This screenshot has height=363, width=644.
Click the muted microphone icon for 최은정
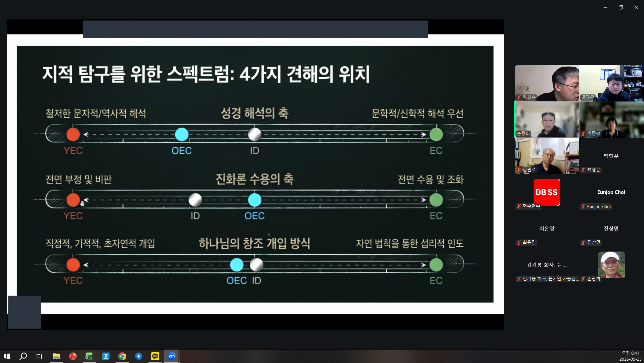point(519,242)
